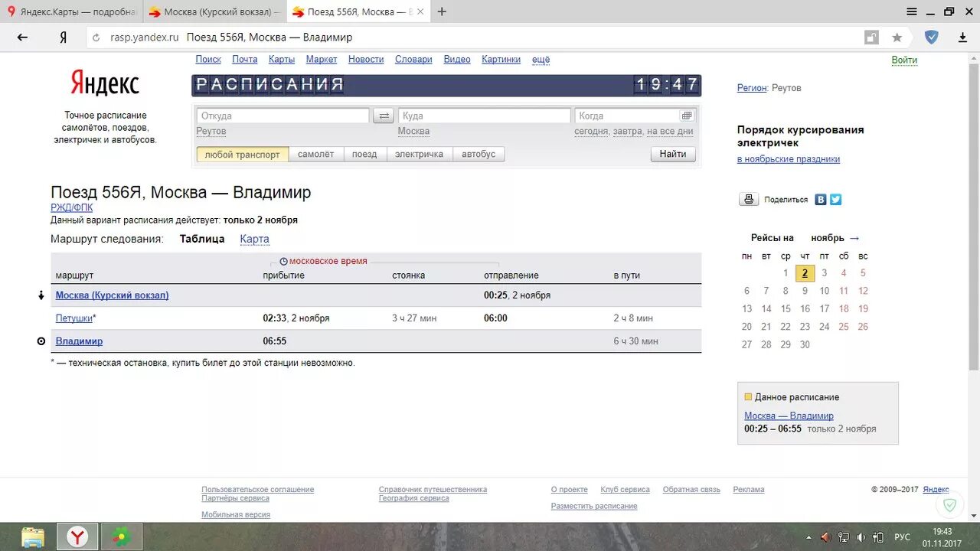Switch keyboard language via 'РУС' indicator
This screenshot has width=980, height=551.
pyautogui.click(x=903, y=537)
